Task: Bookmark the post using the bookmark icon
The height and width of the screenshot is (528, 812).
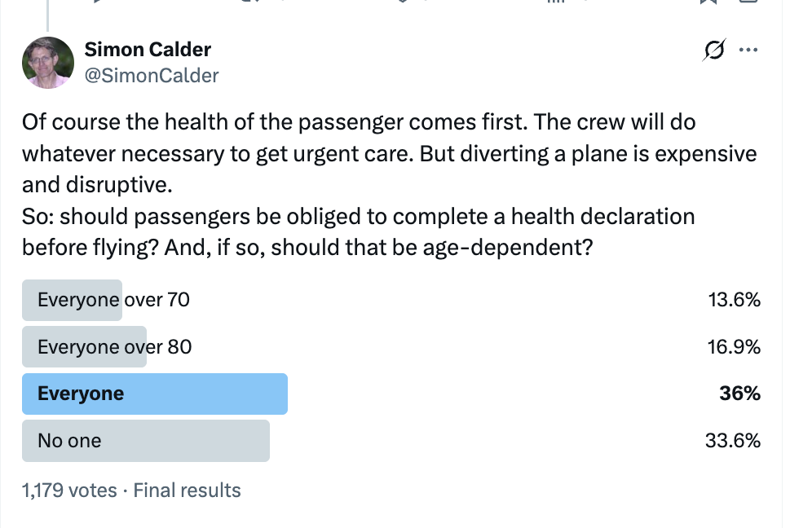Action: [x=708, y=4]
